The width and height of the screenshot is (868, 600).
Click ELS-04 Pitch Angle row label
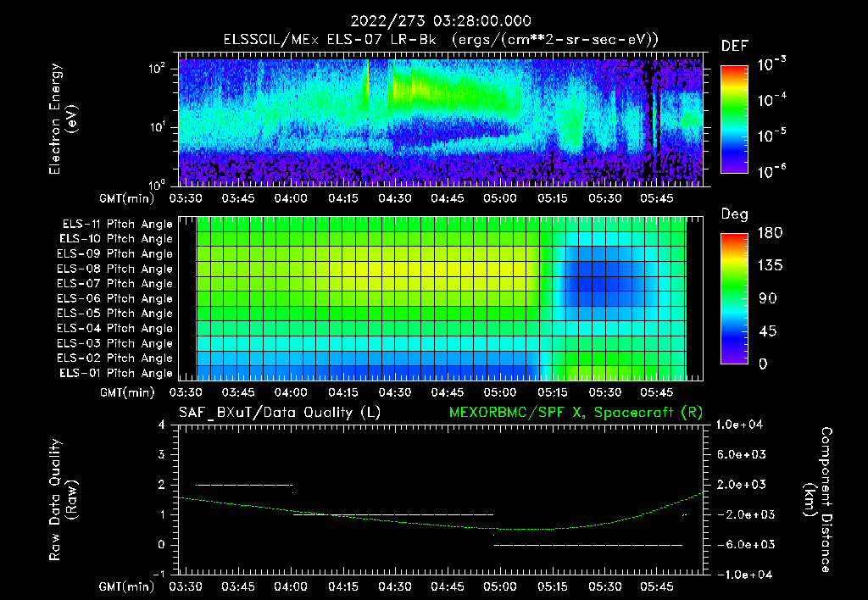[115, 328]
